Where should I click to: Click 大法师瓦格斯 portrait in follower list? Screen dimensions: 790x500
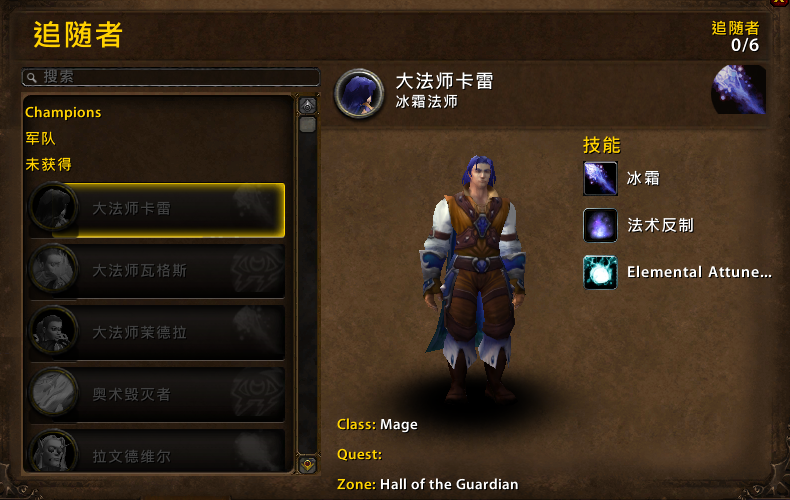[x=53, y=269]
